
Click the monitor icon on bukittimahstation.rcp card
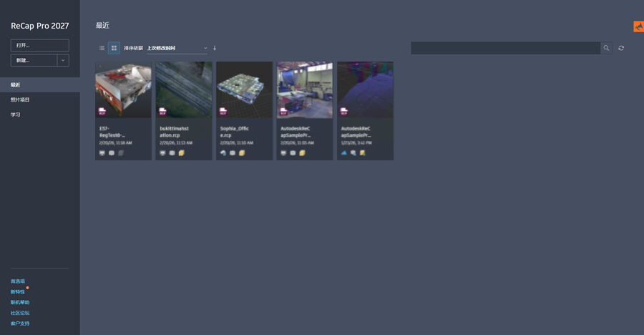click(x=162, y=153)
